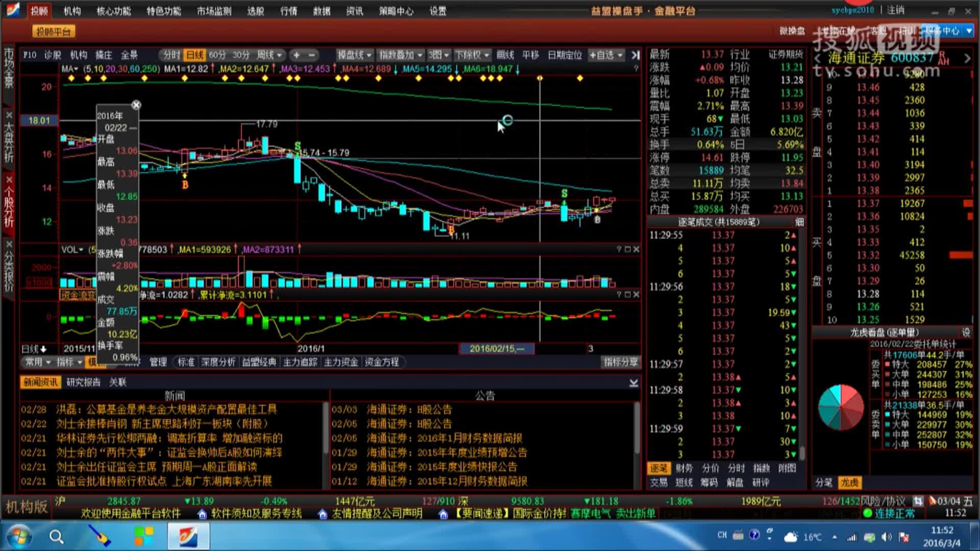Open the system volume control
980x551 pixels.
point(887,537)
